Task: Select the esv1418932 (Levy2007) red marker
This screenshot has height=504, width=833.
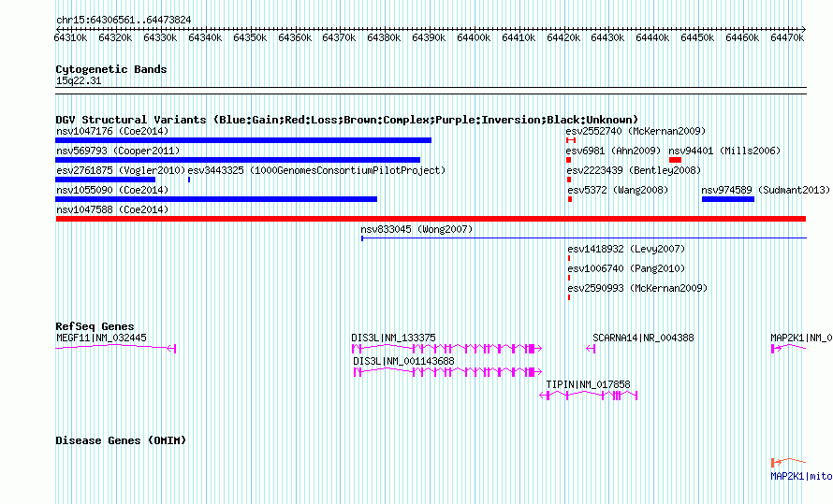Action: pos(569,258)
